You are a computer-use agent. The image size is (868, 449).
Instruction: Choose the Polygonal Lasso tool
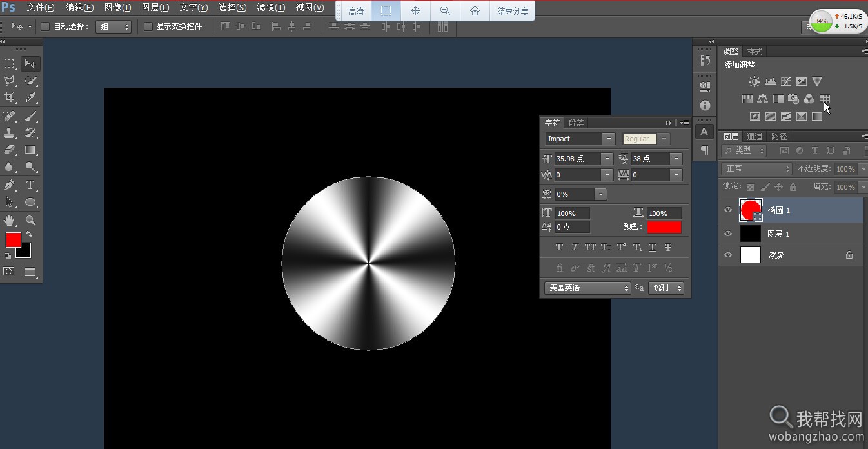10,81
